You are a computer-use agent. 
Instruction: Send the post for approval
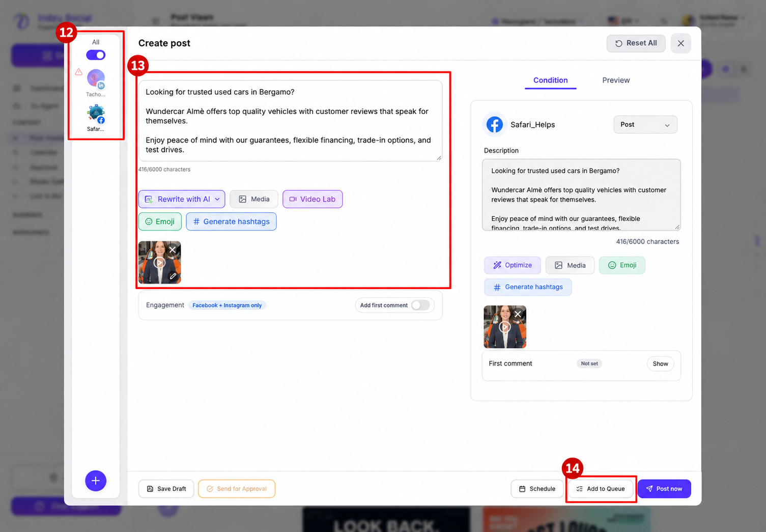coord(237,489)
